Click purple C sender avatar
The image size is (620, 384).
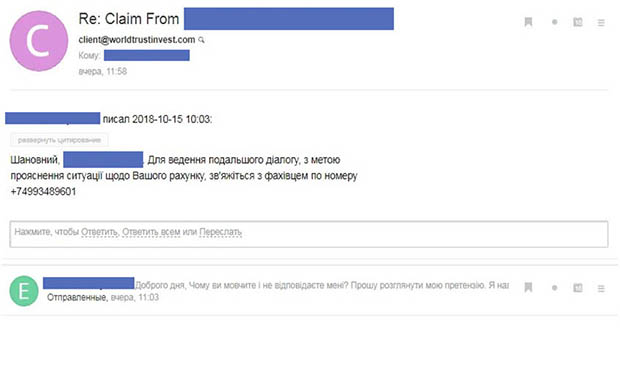coord(39,41)
